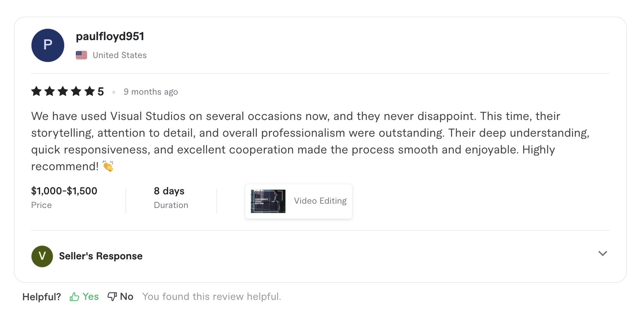Viewport: 644px width, 317px height.
Task: Click the $1,000-$1,500 price value
Action: 64,191
